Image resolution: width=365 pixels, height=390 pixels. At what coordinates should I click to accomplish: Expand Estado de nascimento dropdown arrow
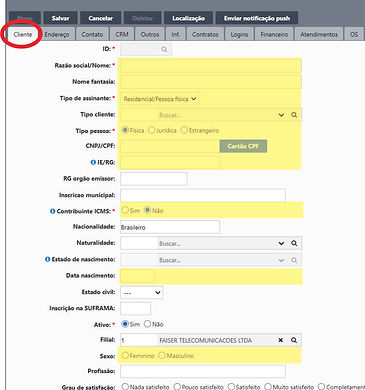point(281,260)
